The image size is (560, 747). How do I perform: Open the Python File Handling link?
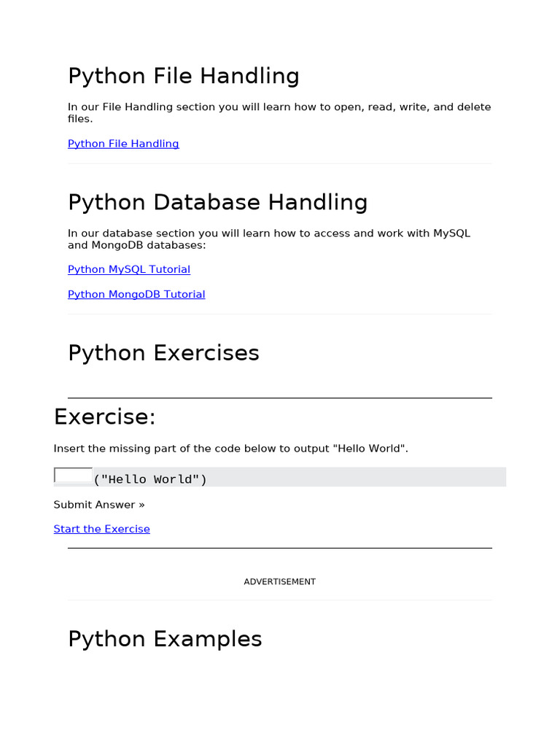click(x=123, y=144)
